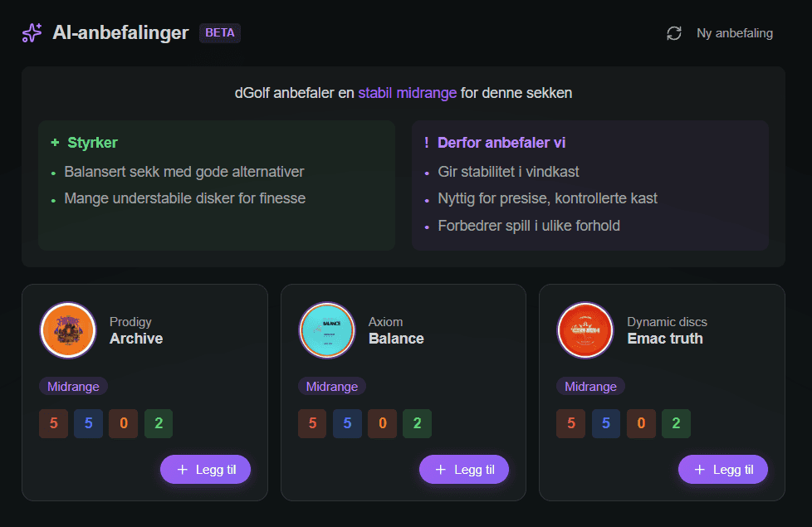Image resolution: width=812 pixels, height=527 pixels.
Task: Click the refresh arrows icon
Action: coord(674,33)
